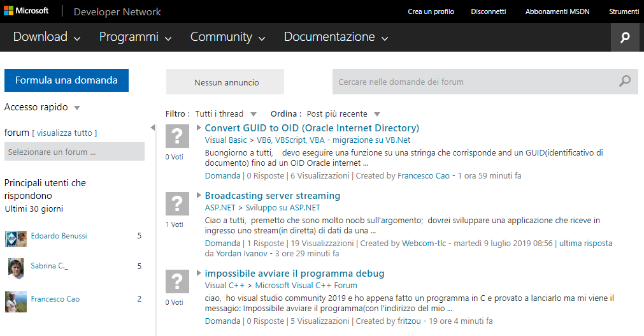Open the ASP.NET category link
The height and width of the screenshot is (336, 644).
[x=220, y=207]
